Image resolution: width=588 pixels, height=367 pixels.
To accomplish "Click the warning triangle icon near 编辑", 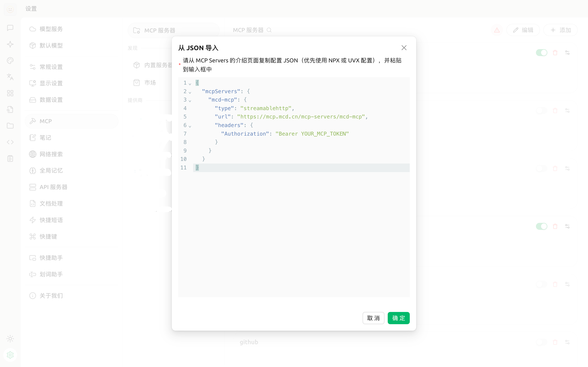I will [497, 30].
